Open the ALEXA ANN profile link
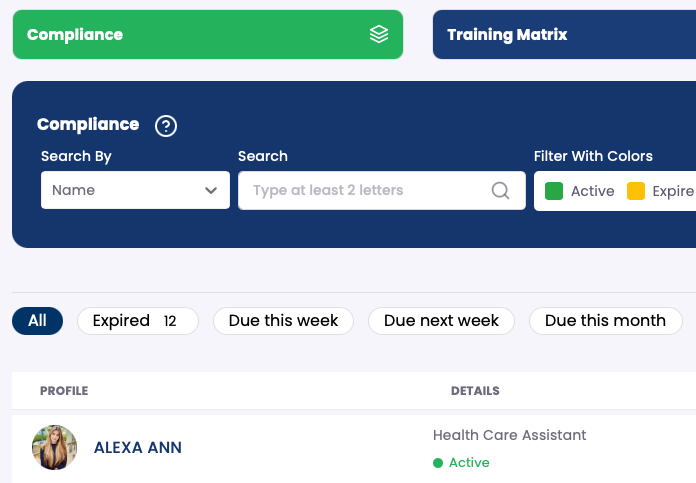This screenshot has width=696, height=483. point(138,448)
